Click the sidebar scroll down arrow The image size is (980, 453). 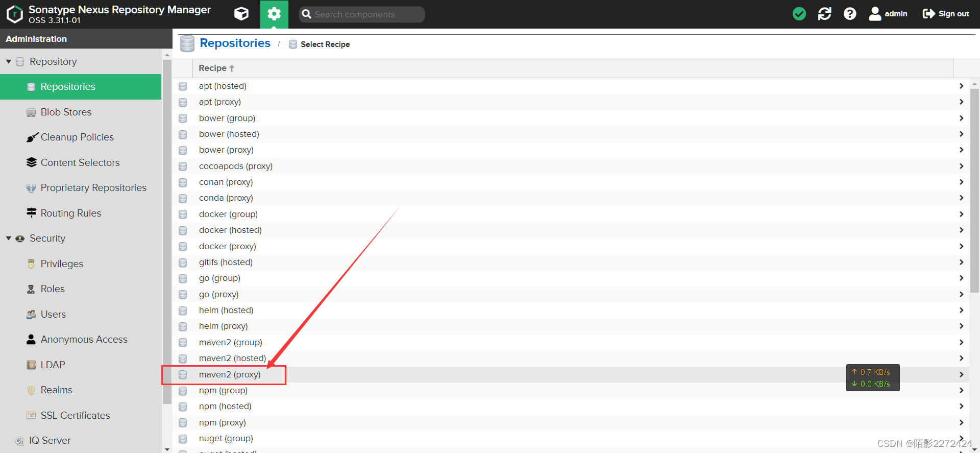click(x=167, y=449)
